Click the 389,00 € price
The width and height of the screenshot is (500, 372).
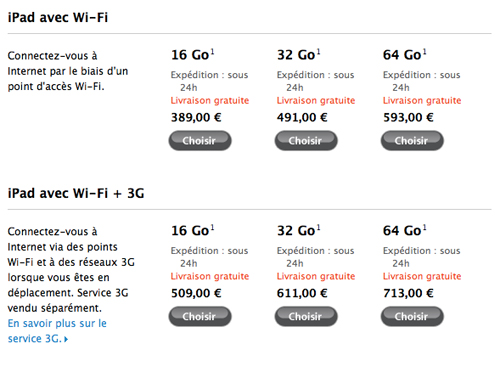(196, 117)
